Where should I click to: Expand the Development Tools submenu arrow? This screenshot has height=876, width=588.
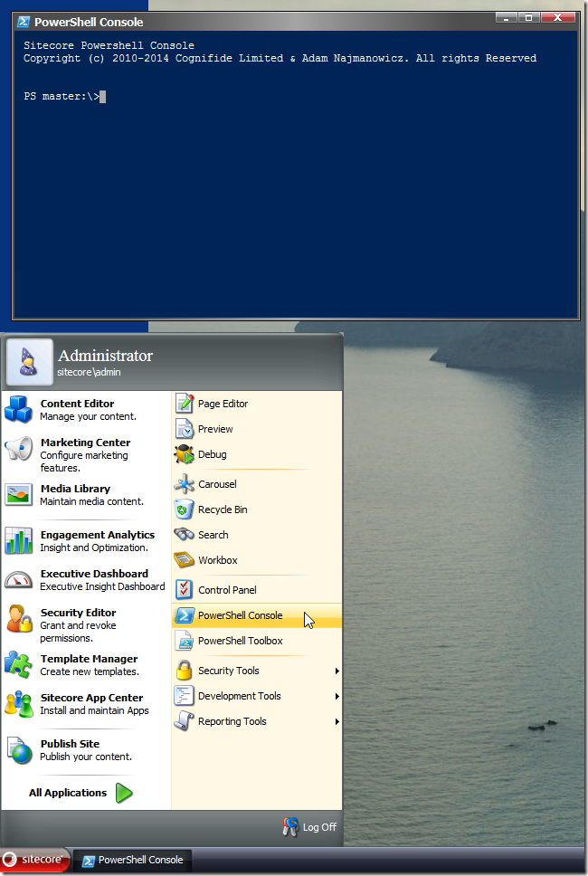point(337,697)
